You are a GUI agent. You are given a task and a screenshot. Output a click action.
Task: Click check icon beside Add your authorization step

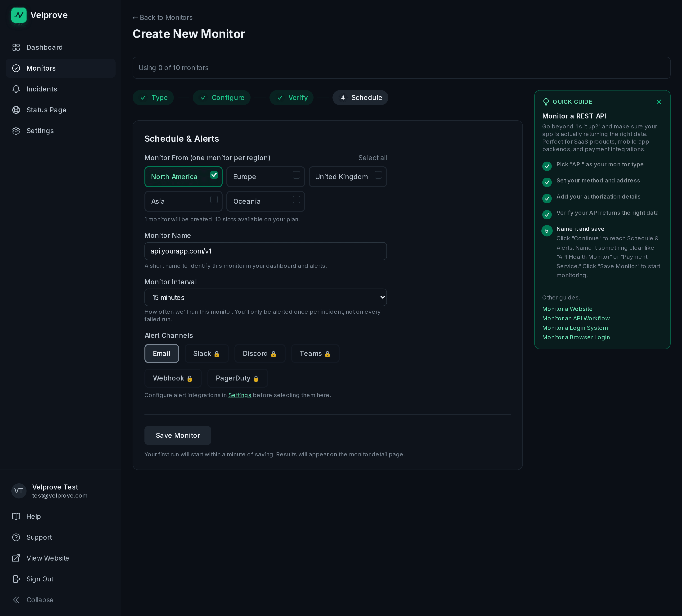point(547,199)
